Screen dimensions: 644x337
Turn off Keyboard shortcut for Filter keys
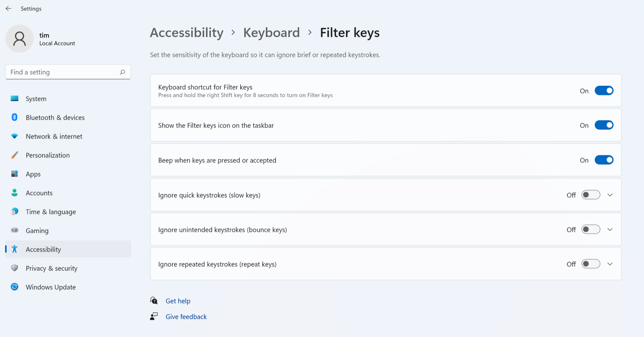coord(604,91)
